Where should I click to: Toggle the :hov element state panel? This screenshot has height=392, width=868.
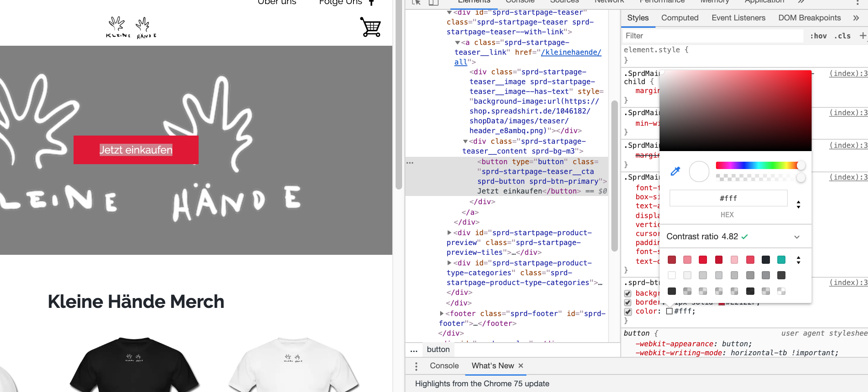coord(818,36)
